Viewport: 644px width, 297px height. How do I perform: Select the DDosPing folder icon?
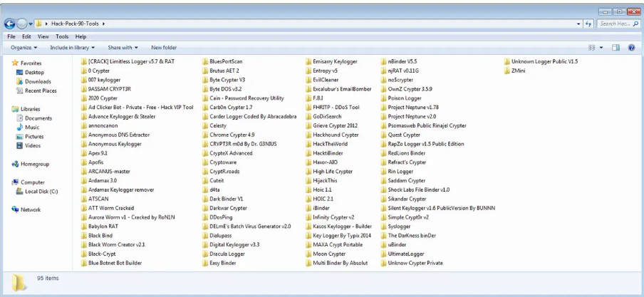[x=206, y=217]
